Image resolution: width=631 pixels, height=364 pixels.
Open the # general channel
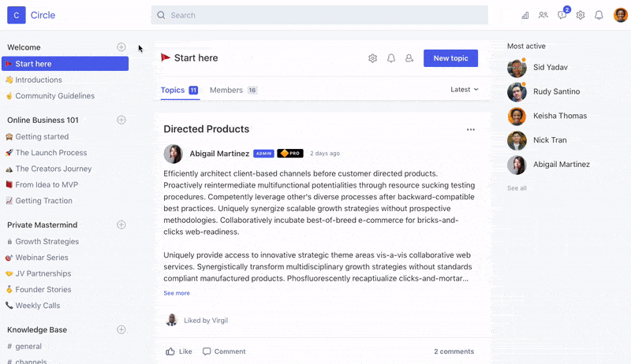pyautogui.click(x=24, y=347)
